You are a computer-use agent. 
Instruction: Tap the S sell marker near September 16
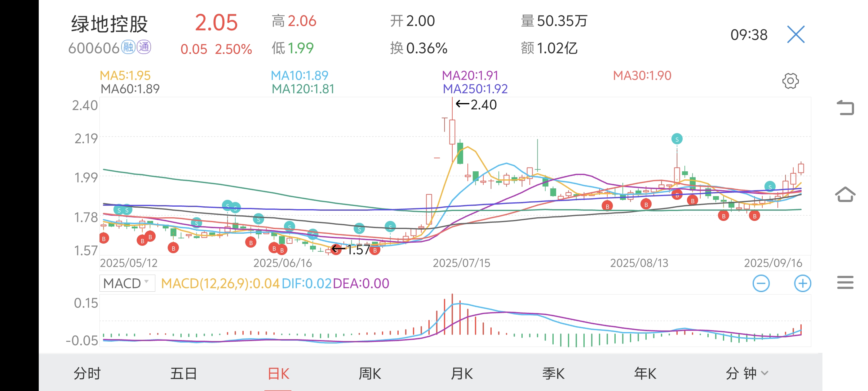pos(770,187)
